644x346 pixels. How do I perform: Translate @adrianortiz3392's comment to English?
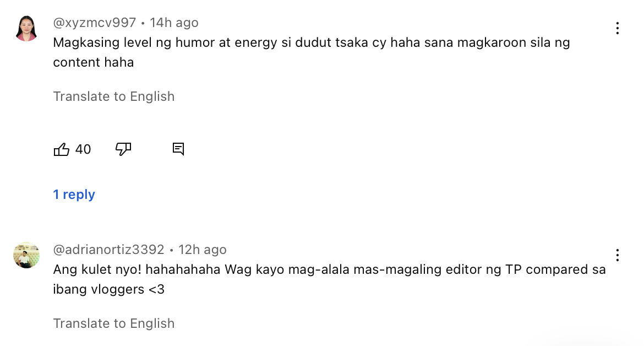pyautogui.click(x=114, y=324)
